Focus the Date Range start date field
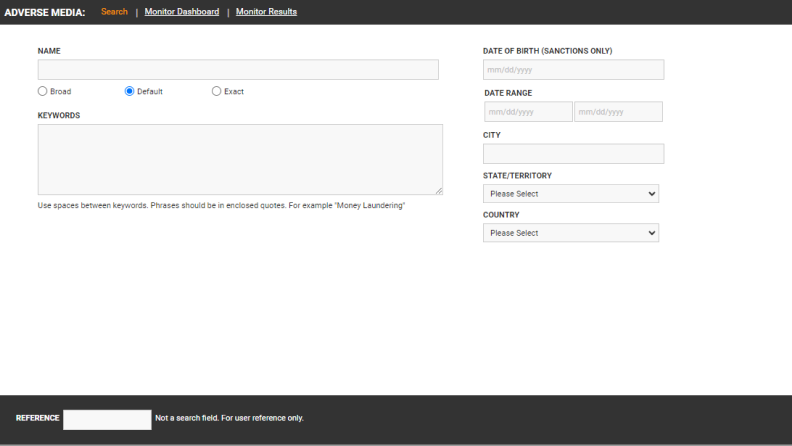This screenshot has height=446, width=792. (527, 112)
